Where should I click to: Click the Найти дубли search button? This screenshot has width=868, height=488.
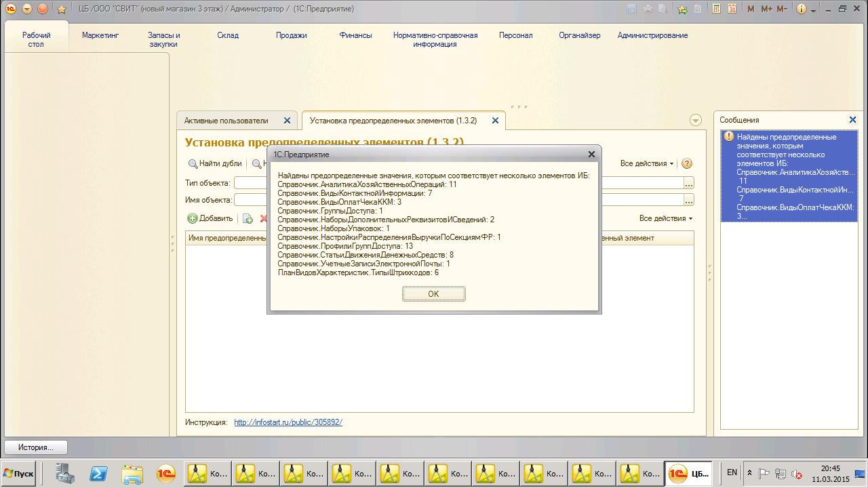tap(215, 163)
